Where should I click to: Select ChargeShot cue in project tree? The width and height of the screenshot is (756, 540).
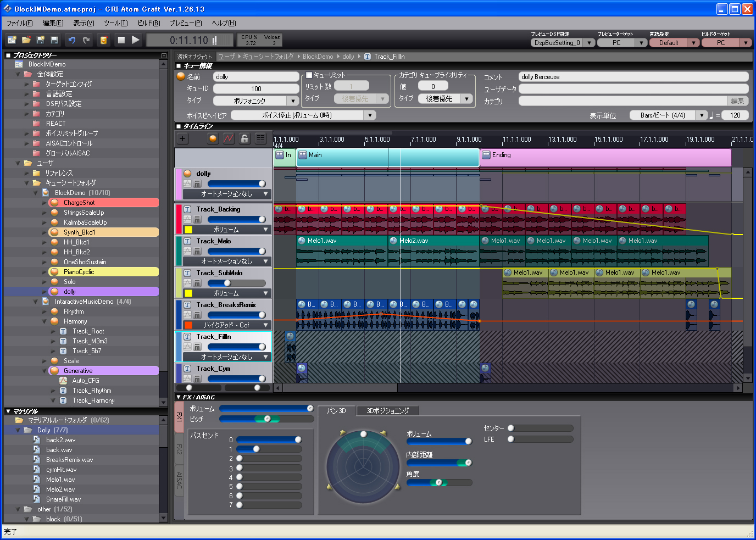(79, 203)
